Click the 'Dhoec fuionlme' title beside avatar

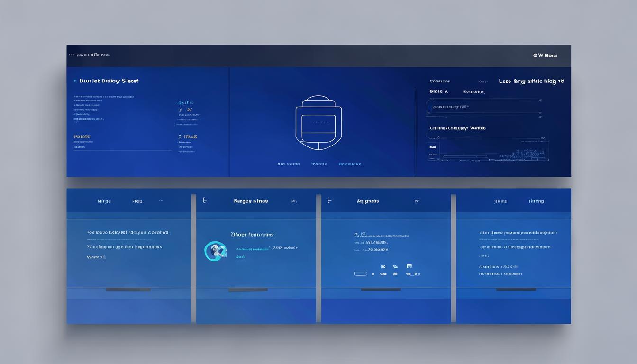coord(252,235)
